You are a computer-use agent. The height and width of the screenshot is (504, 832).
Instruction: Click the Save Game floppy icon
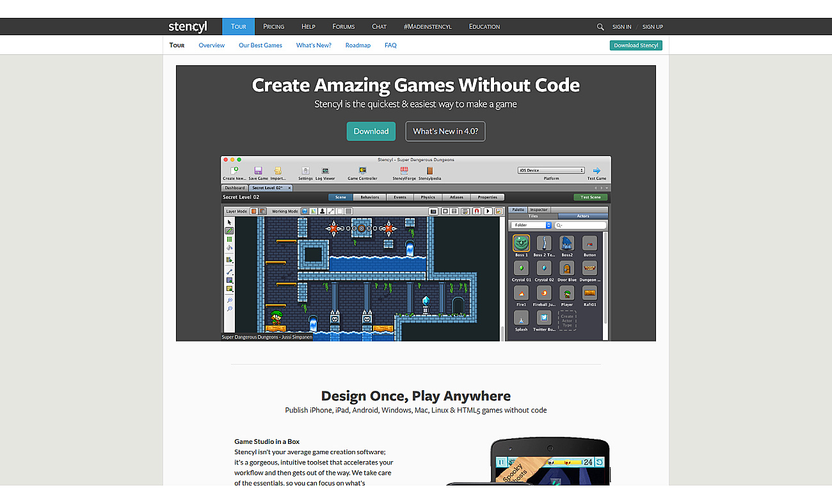click(x=258, y=171)
